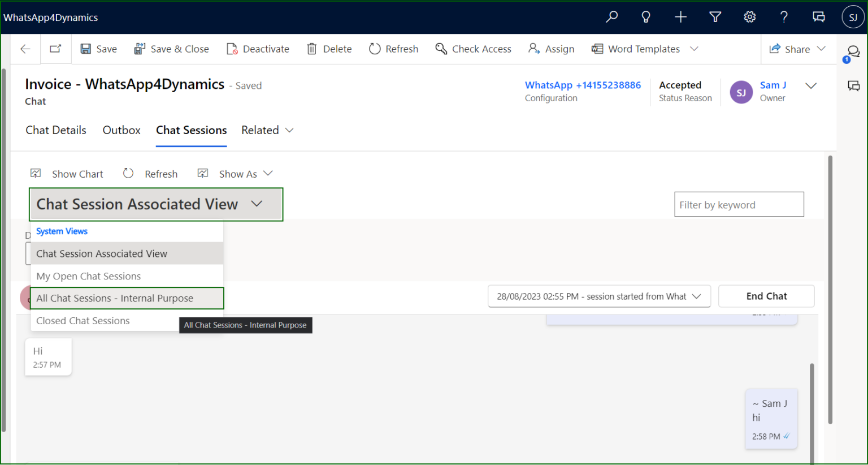Image resolution: width=868 pixels, height=465 pixels.
Task: Switch to Chat Details tab
Action: point(56,130)
